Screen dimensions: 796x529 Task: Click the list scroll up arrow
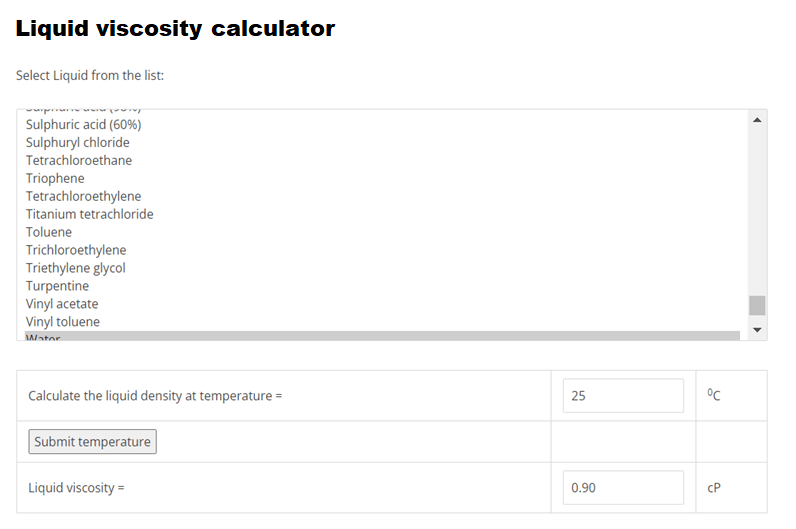coord(757,120)
